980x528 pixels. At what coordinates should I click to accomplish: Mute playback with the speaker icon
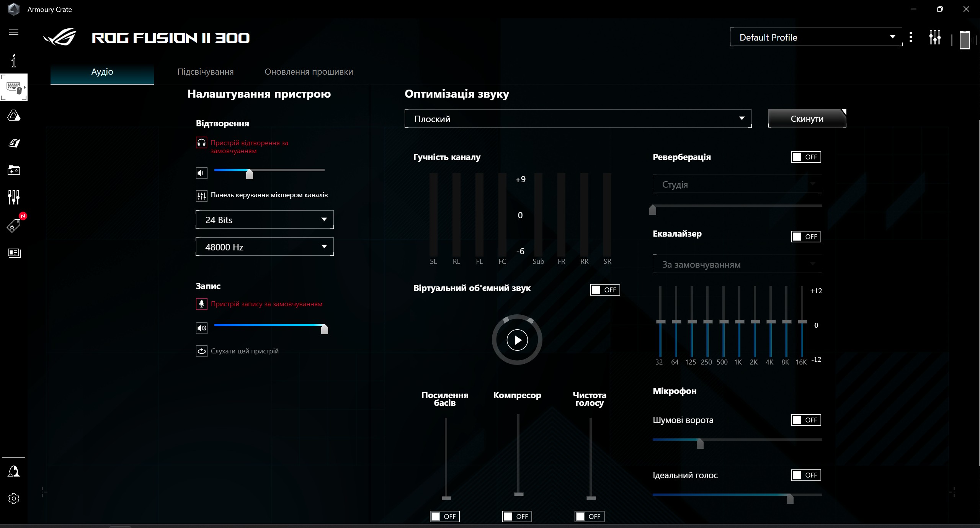pyautogui.click(x=201, y=173)
